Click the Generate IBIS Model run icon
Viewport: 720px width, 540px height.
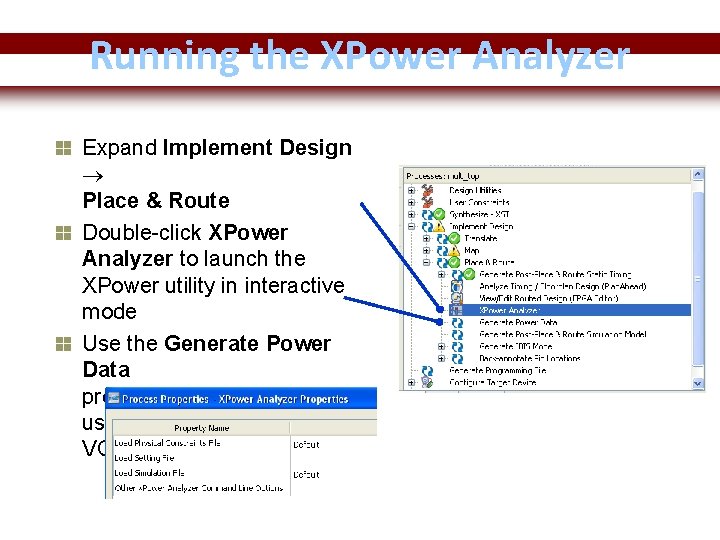tap(457, 346)
